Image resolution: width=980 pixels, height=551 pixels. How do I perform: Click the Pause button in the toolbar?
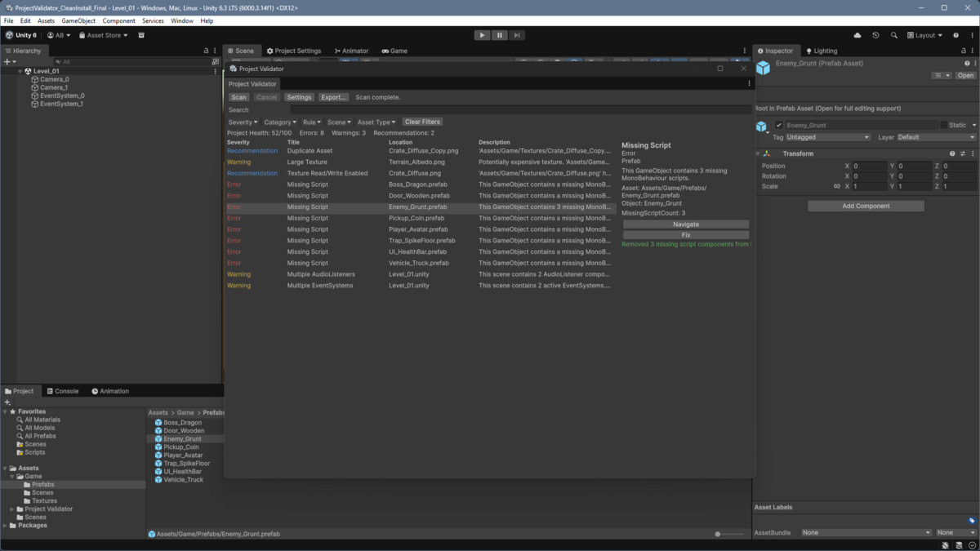point(499,35)
